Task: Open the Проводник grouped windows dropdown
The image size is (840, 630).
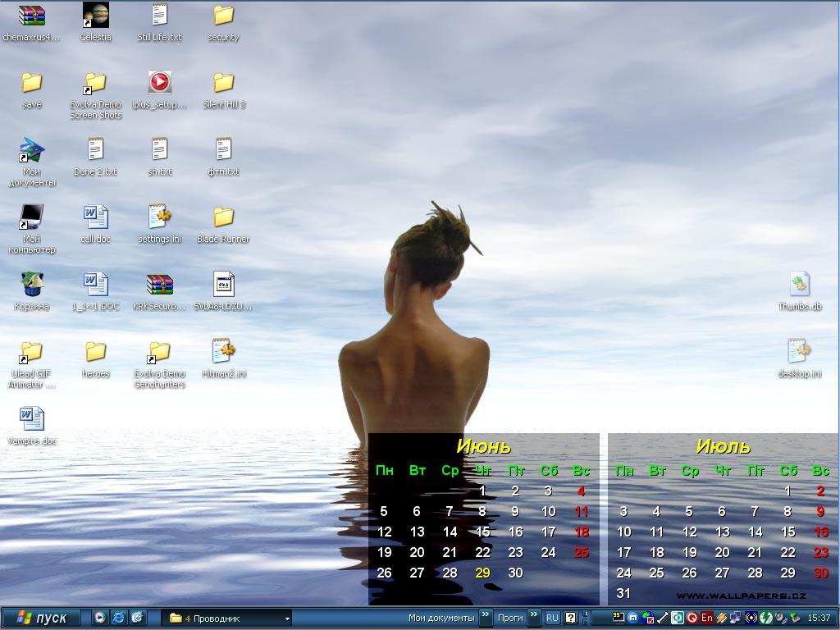Action: click(287, 619)
